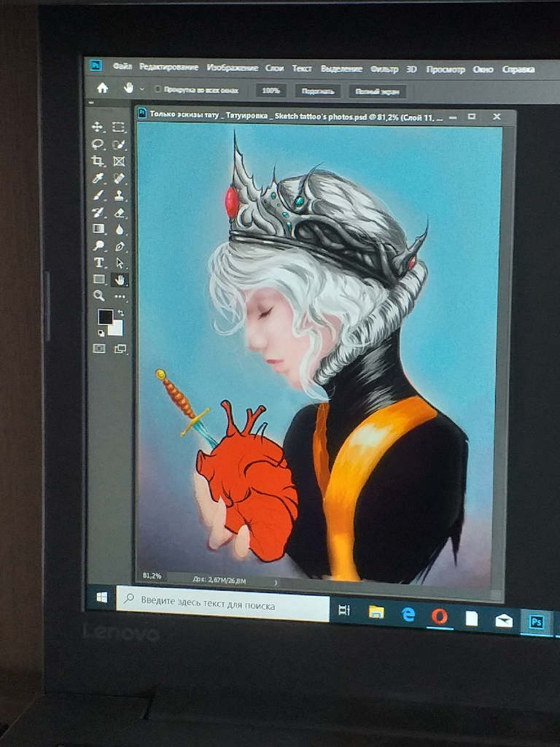Open the Окно menu
560x747 pixels.
[483, 69]
